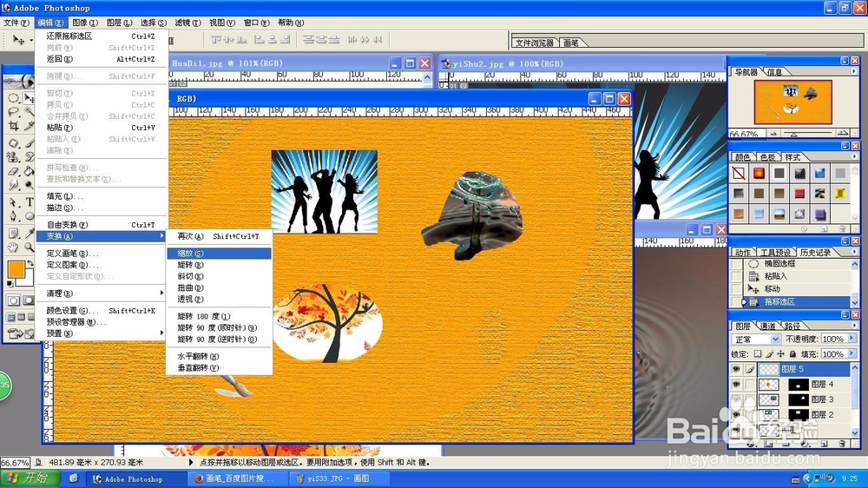The width and height of the screenshot is (868, 488).
Task: Toggle lock position (cross arrows) checkbox
Action: tap(780, 354)
